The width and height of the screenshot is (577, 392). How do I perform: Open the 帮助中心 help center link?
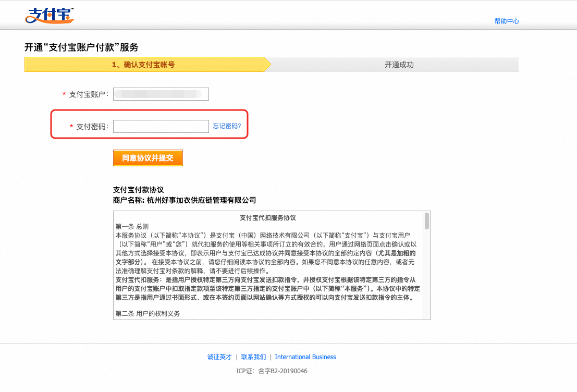(x=507, y=21)
